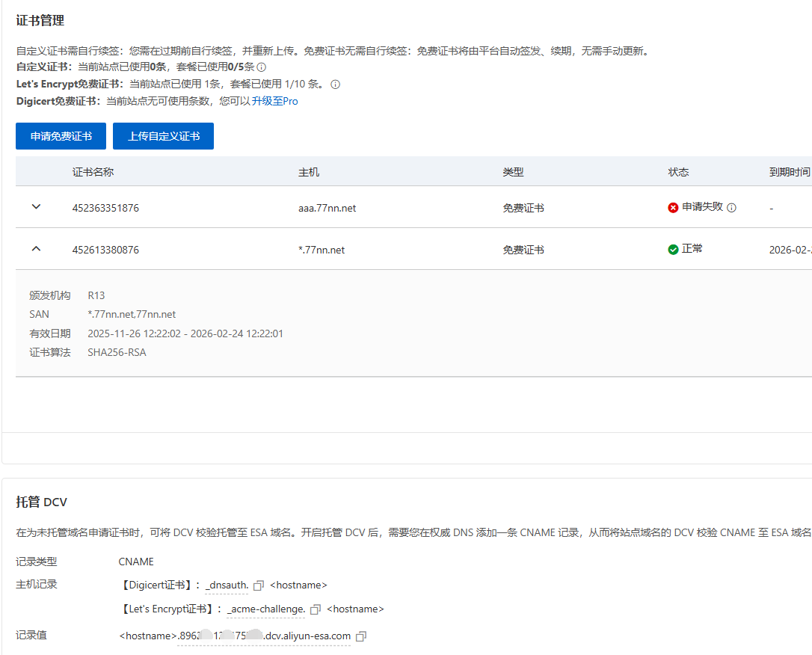Click the red error icon on failed certificate
Screen dimensions: 812x655
coord(673,208)
